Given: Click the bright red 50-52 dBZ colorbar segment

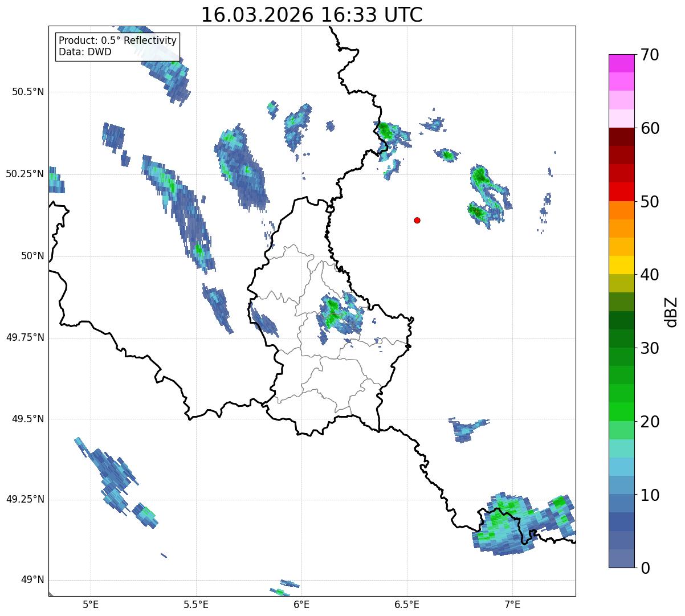Looking at the screenshot, I should coord(621,191).
